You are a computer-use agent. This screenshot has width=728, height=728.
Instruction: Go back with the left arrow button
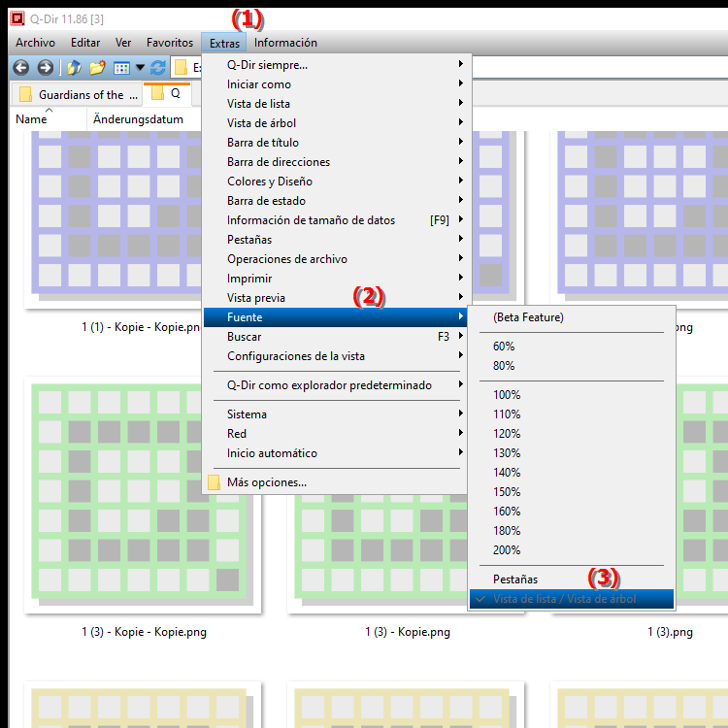(21, 68)
